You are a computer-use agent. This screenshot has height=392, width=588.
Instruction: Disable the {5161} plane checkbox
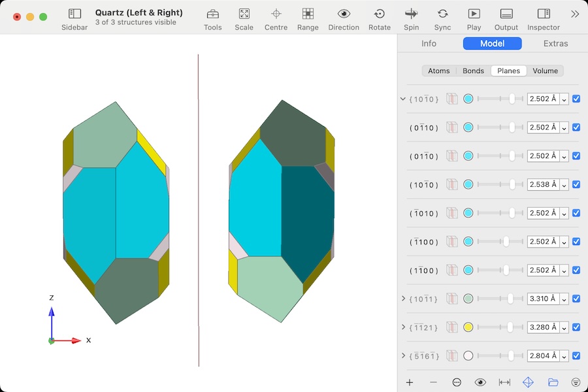pyautogui.click(x=576, y=356)
